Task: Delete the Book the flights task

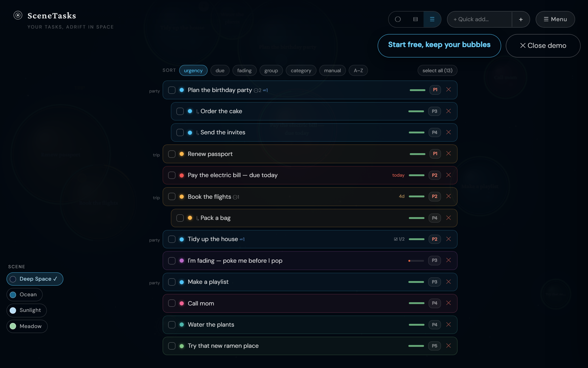Action: point(449,196)
